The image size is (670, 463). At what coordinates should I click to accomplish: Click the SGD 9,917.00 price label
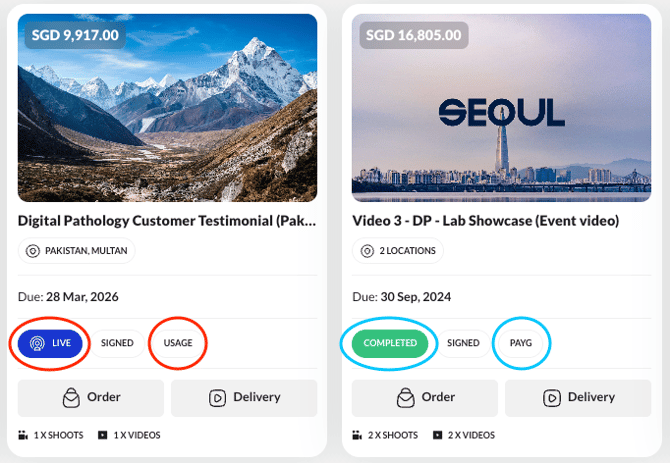click(x=76, y=35)
